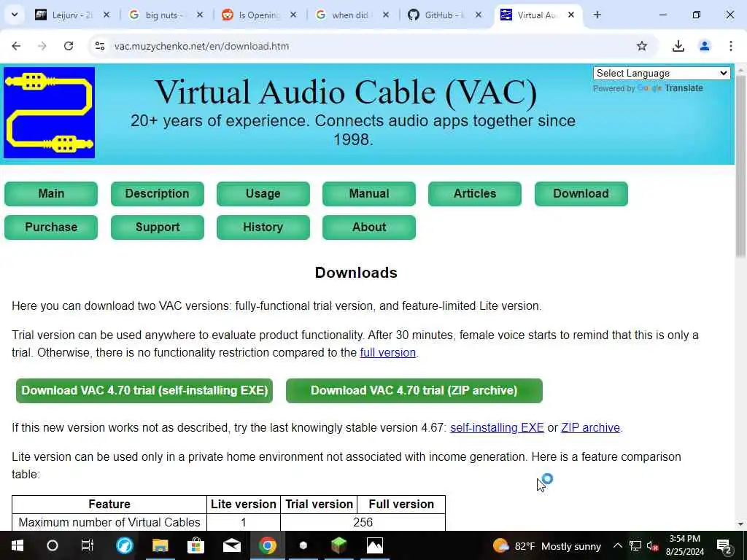The width and height of the screenshot is (747, 560).
Task: Click the Chrome icon in the taskbar
Action: pyautogui.click(x=268, y=545)
